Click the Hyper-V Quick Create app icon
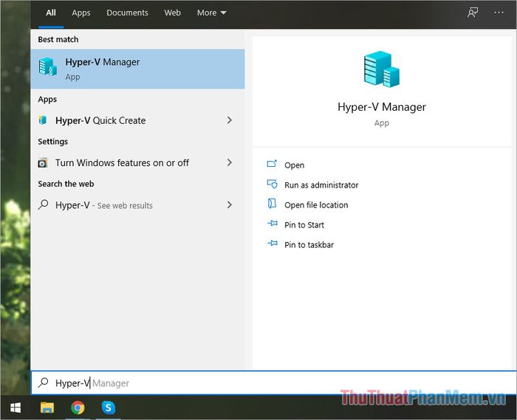The height and width of the screenshot is (420, 517). pos(43,120)
